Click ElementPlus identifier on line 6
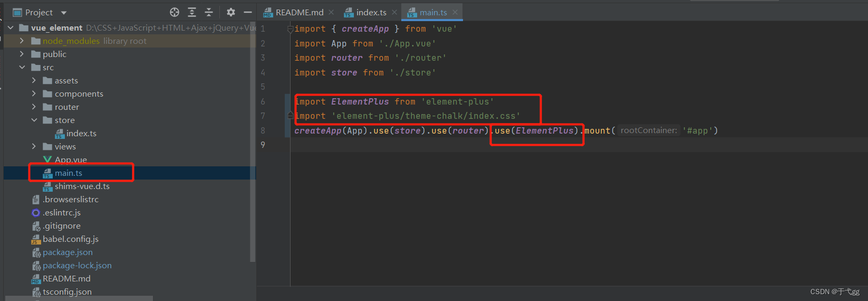Screen dimensions: 868x301 [360, 101]
